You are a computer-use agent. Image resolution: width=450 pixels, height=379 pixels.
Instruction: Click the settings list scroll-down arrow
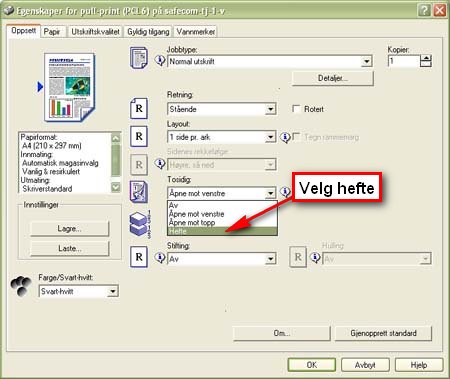pyautogui.click(x=116, y=187)
